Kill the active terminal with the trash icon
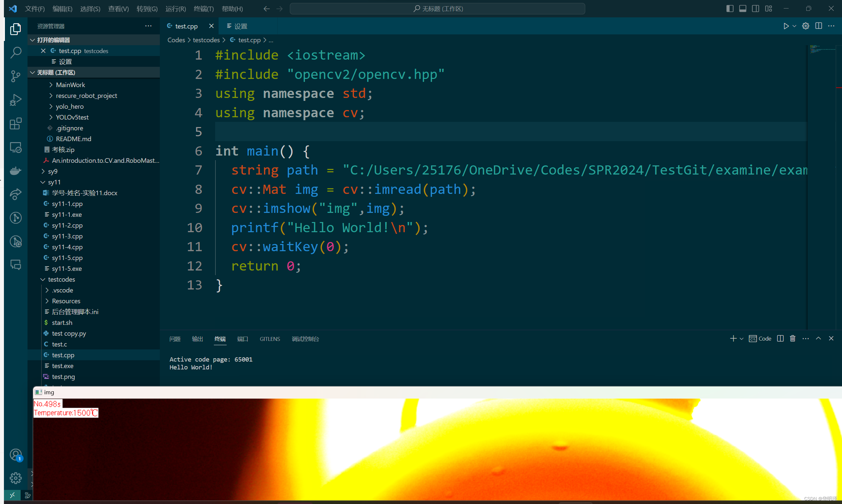Screen dimensions: 842x504 point(793,338)
